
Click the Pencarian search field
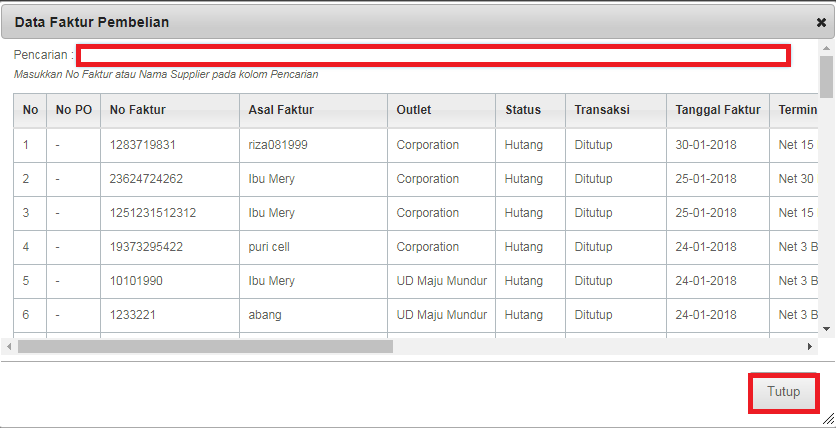click(433, 55)
